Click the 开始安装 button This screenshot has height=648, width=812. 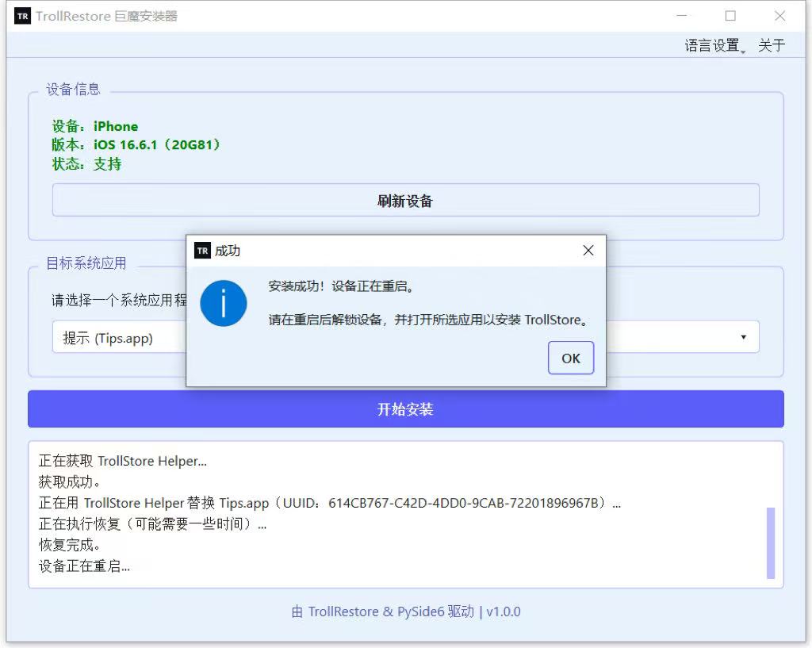405,409
